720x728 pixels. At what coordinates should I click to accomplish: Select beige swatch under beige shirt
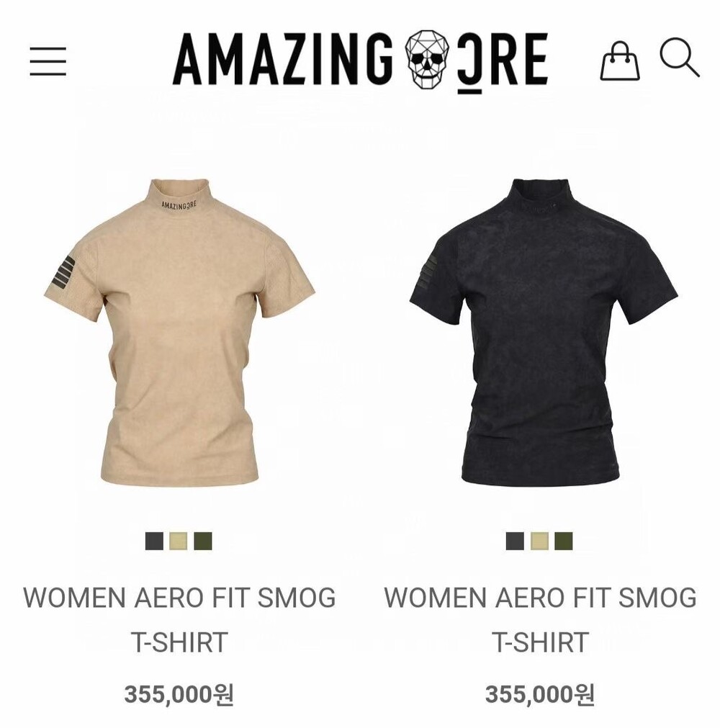click(x=179, y=541)
